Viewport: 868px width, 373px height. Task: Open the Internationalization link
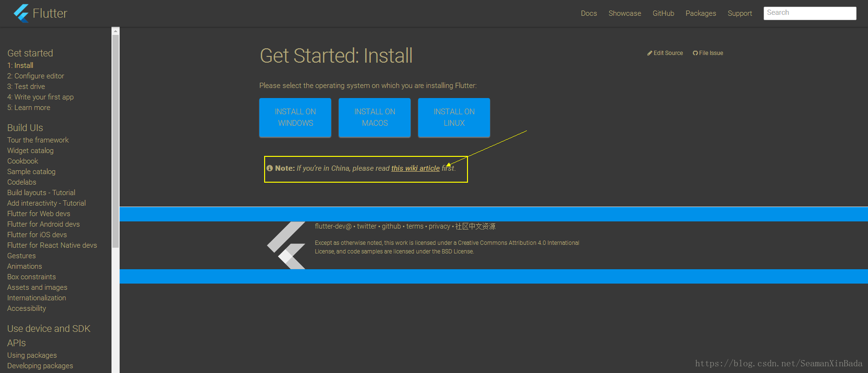click(36, 298)
